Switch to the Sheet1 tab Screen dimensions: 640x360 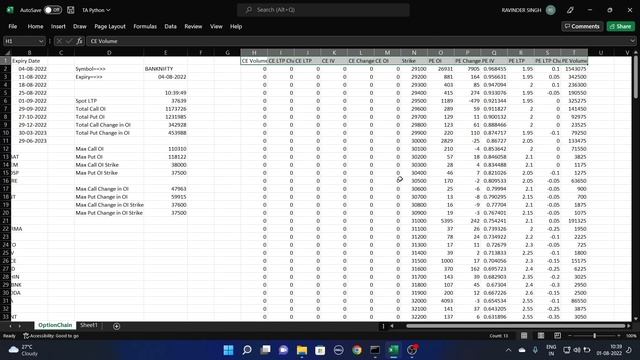(x=89, y=325)
